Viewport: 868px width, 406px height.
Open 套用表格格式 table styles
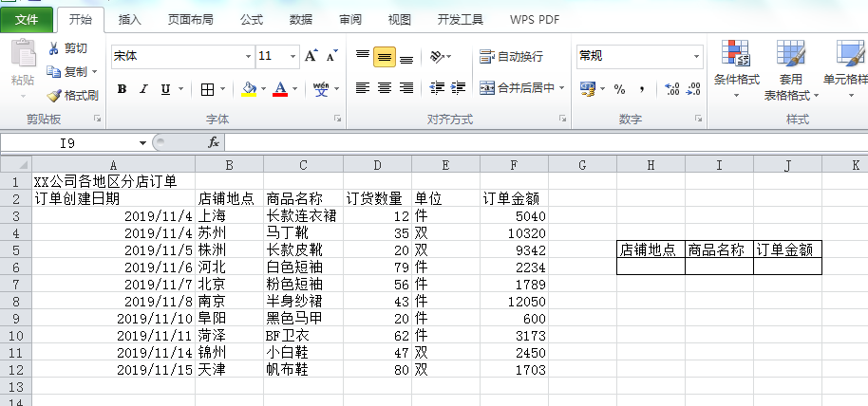click(x=790, y=69)
